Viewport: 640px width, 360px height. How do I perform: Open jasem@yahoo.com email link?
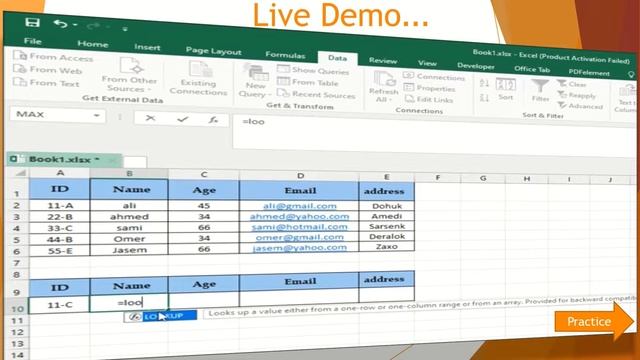pos(299,247)
